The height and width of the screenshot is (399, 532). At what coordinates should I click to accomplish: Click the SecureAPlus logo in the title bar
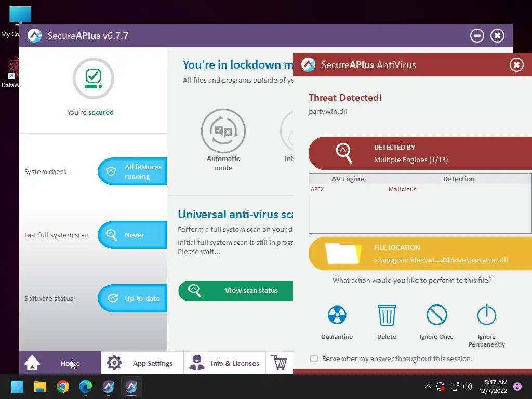point(35,36)
